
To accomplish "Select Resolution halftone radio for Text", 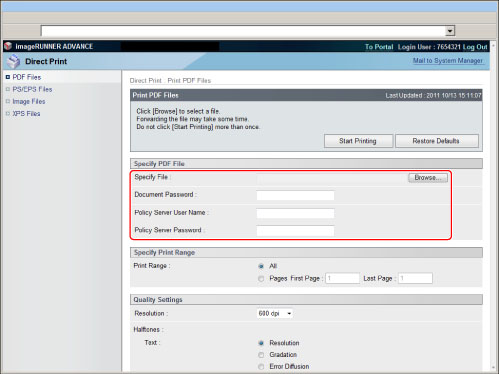I will point(261,343).
